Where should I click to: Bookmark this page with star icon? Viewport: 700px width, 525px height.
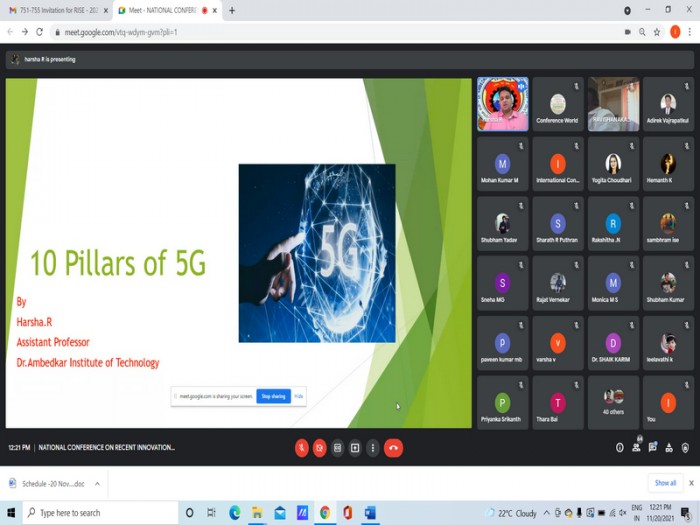657,32
